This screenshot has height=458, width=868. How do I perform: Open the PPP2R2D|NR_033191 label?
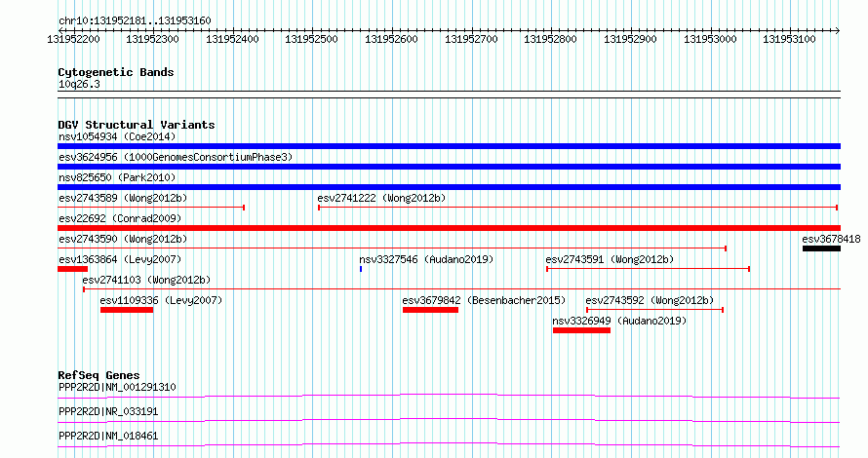[108, 411]
